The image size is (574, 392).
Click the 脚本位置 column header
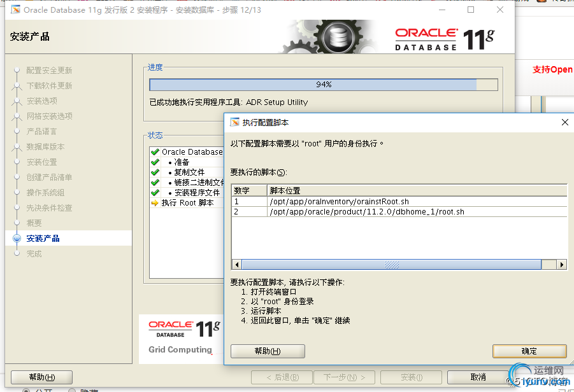click(x=417, y=190)
